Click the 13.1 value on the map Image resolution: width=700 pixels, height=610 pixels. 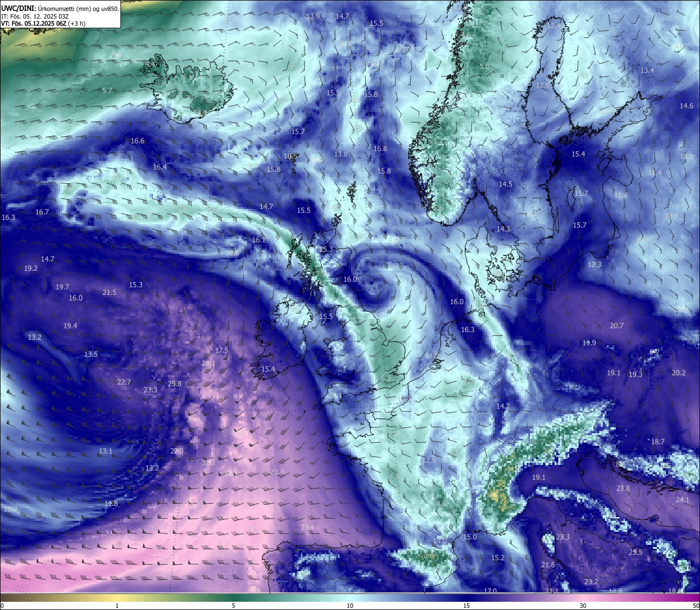[x=106, y=451]
